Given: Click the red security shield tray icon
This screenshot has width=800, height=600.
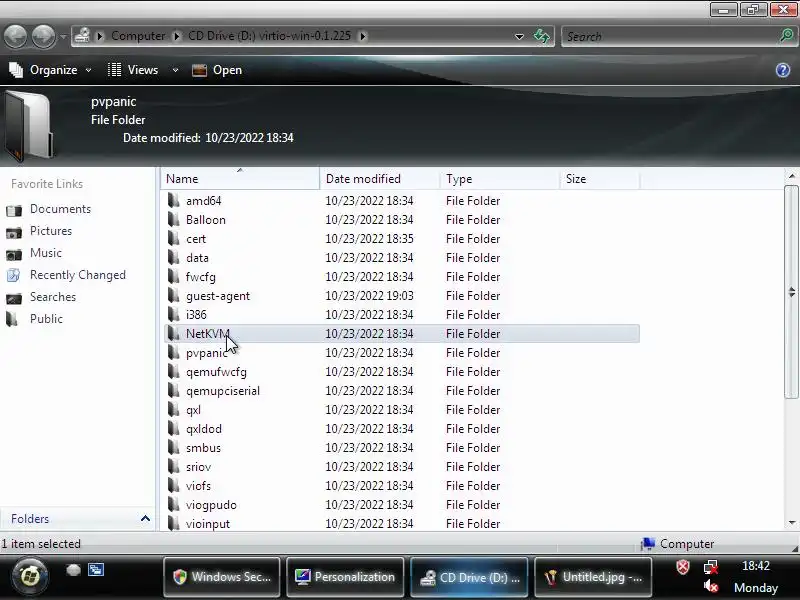Looking at the screenshot, I should click(683, 567).
